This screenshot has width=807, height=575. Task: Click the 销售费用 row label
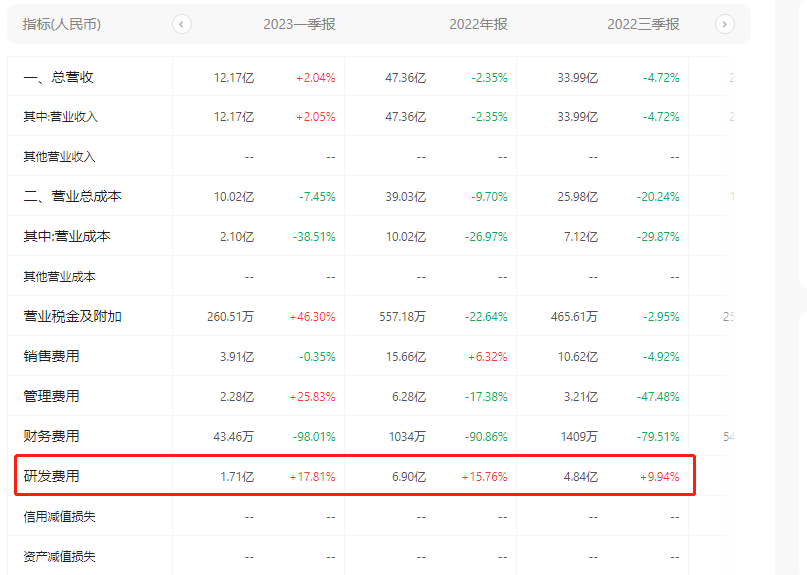click(51, 357)
